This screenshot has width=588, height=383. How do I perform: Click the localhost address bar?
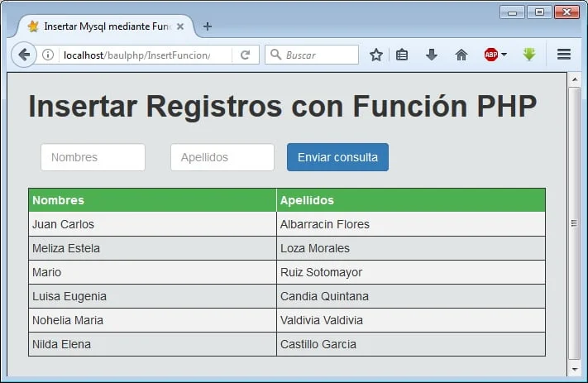[x=146, y=55]
